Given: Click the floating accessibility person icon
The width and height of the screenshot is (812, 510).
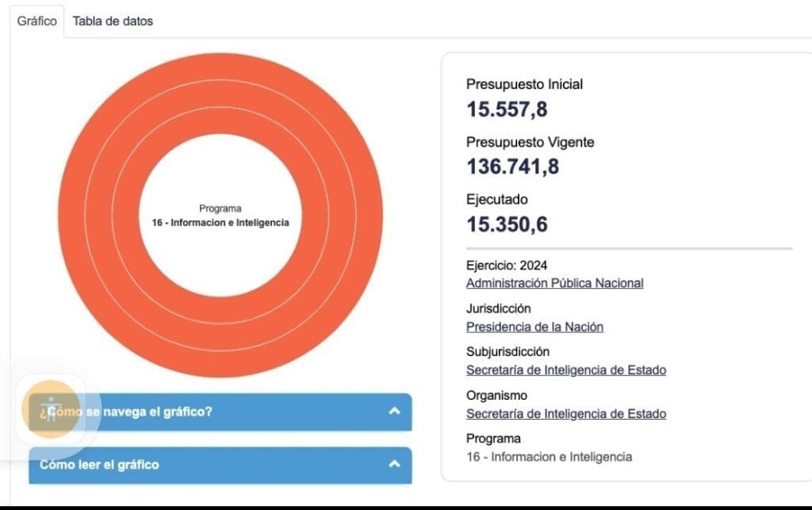Looking at the screenshot, I should (51, 409).
